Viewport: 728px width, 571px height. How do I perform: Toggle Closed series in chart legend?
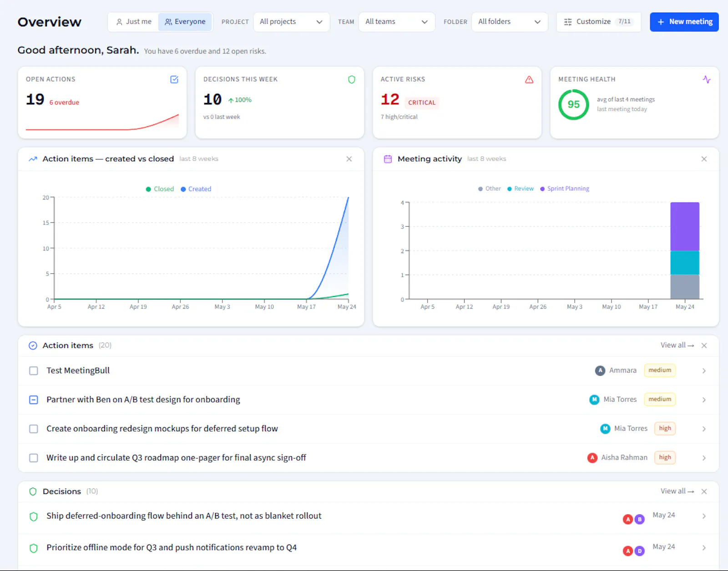(160, 189)
